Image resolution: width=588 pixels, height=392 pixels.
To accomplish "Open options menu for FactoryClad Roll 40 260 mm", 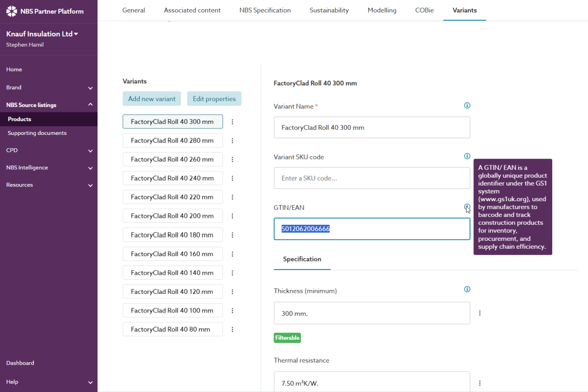I will click(232, 159).
